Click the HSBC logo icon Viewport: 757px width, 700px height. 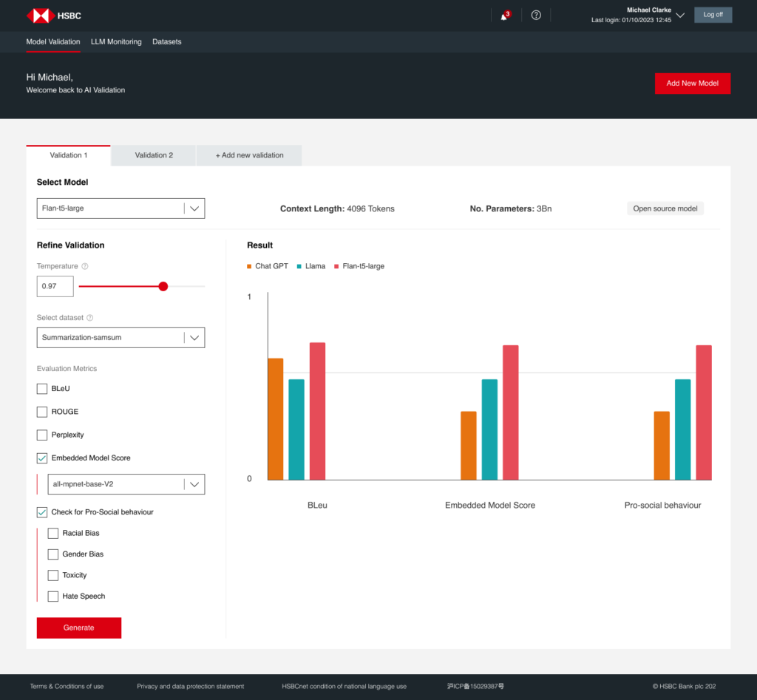[x=38, y=16]
